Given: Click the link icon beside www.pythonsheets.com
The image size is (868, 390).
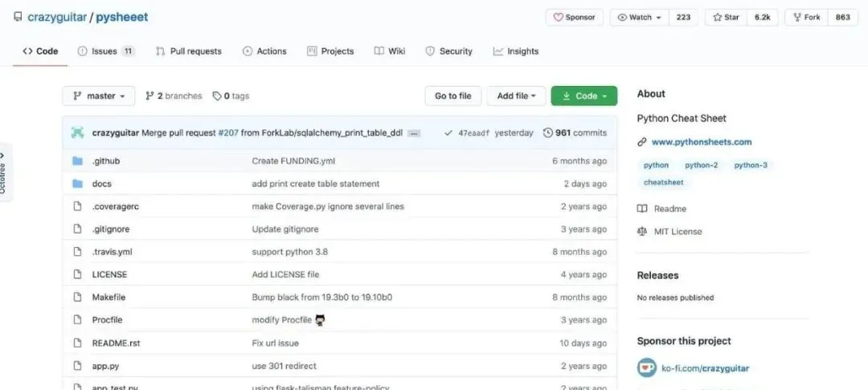Looking at the screenshot, I should [x=642, y=142].
